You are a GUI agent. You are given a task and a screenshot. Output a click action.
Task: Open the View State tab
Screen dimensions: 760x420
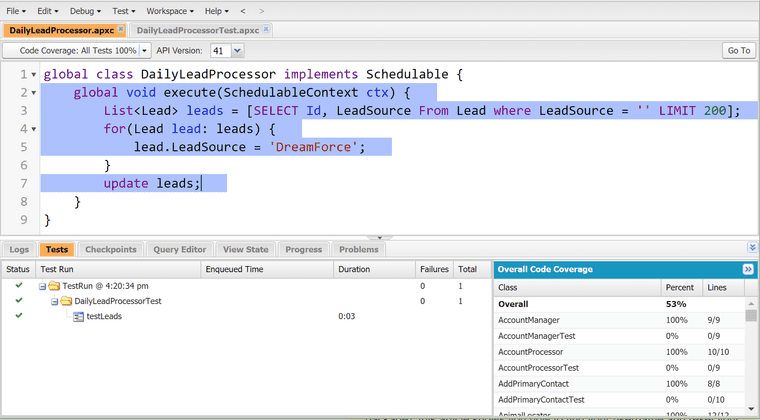(245, 249)
